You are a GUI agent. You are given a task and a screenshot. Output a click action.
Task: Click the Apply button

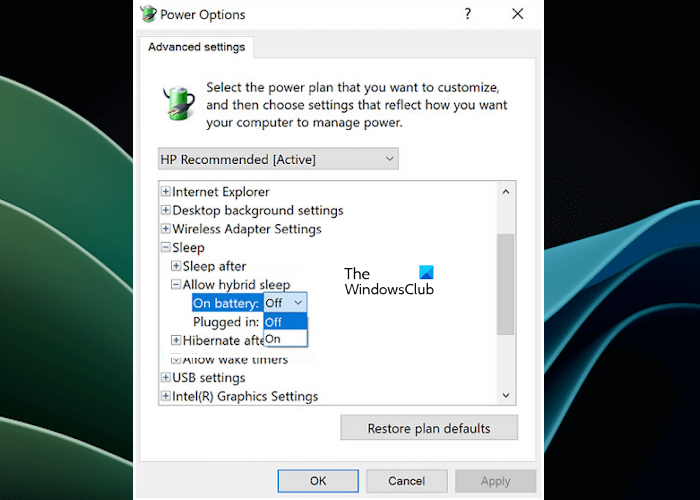click(x=496, y=481)
